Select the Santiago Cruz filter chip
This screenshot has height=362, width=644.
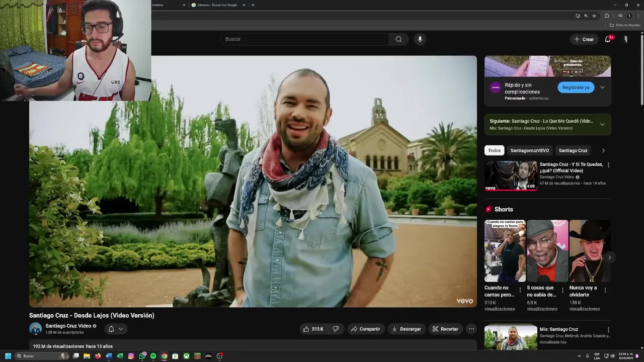pos(573,150)
